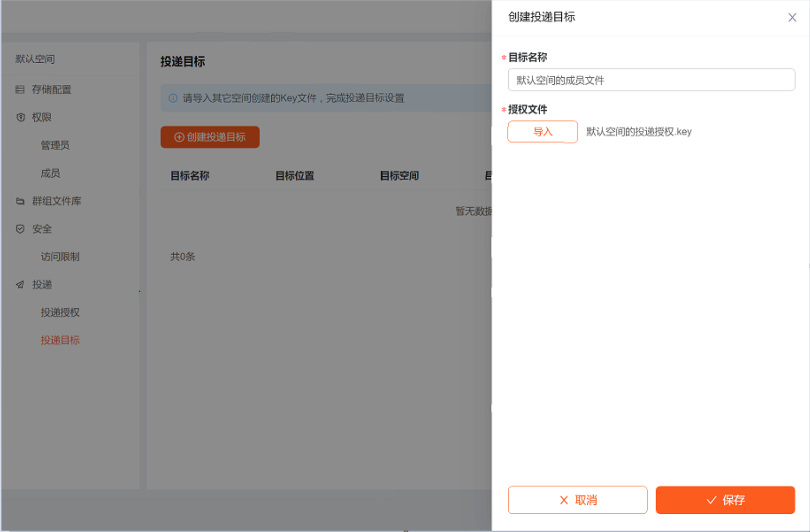Switch to the 成员 section
810x532 pixels.
coord(51,173)
